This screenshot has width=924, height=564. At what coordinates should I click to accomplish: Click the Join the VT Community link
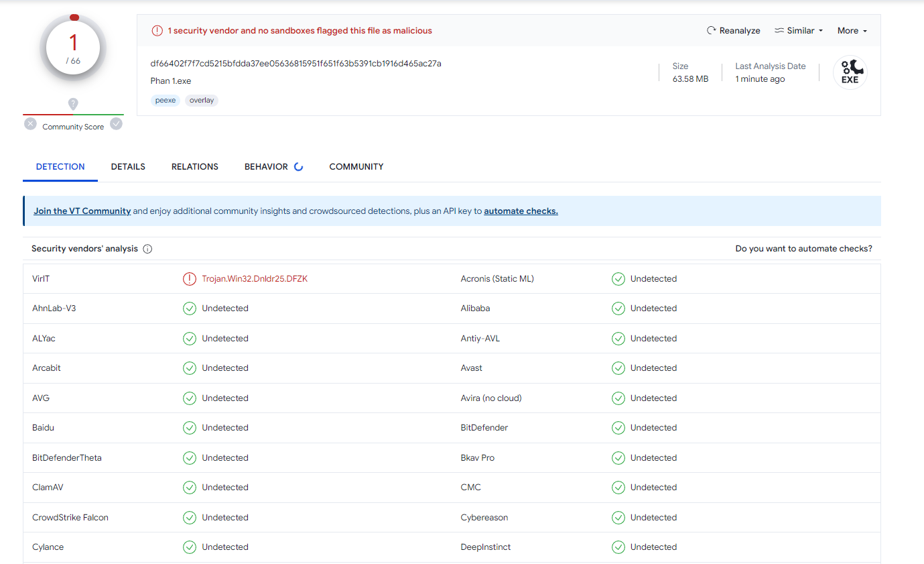point(82,211)
